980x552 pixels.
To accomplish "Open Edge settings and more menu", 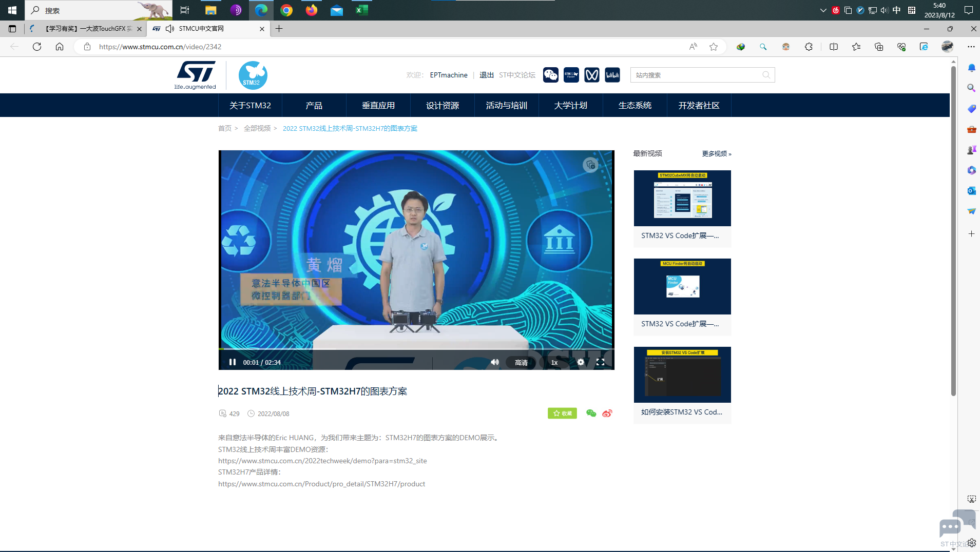I will coord(971,47).
